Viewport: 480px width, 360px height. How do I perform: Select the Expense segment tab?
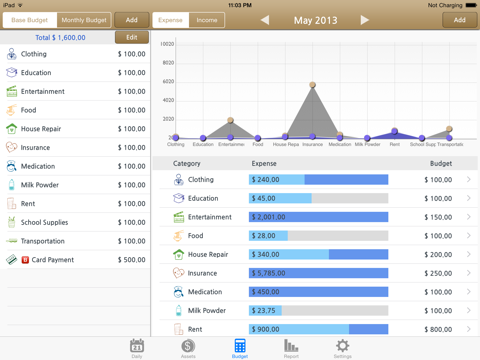coord(171,20)
